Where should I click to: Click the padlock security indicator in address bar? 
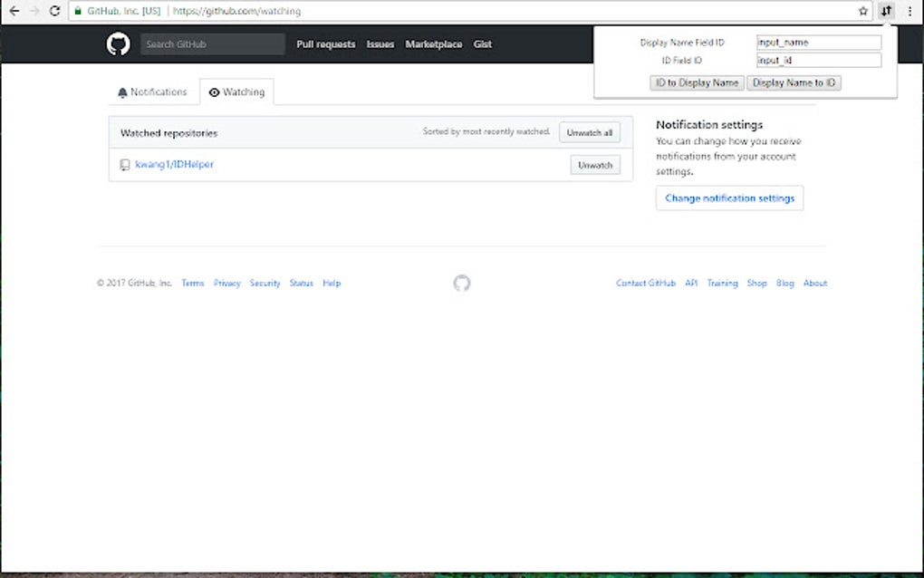point(77,11)
